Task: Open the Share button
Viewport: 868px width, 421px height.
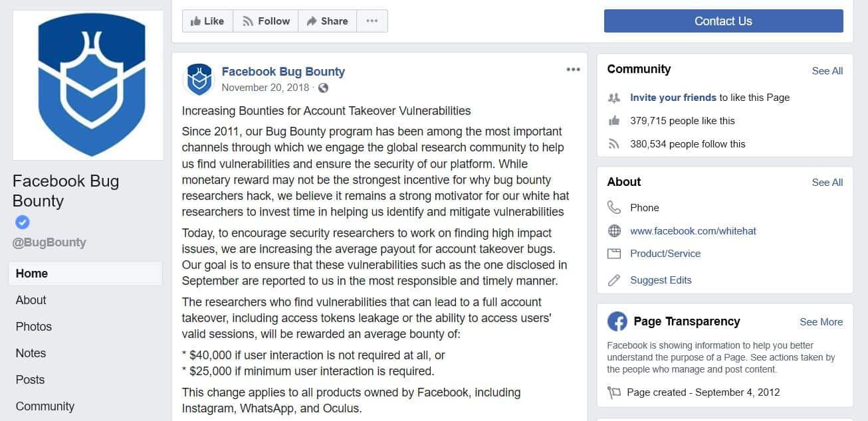Action: [327, 21]
